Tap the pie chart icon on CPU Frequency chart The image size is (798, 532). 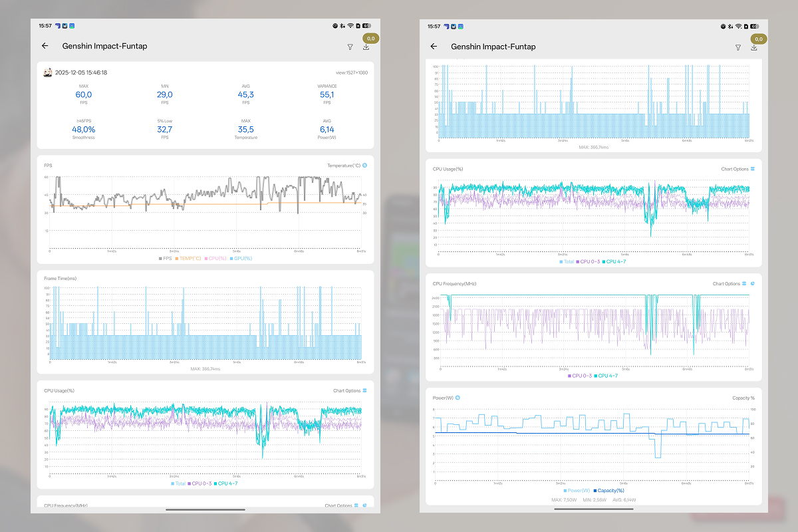pyautogui.click(x=753, y=284)
